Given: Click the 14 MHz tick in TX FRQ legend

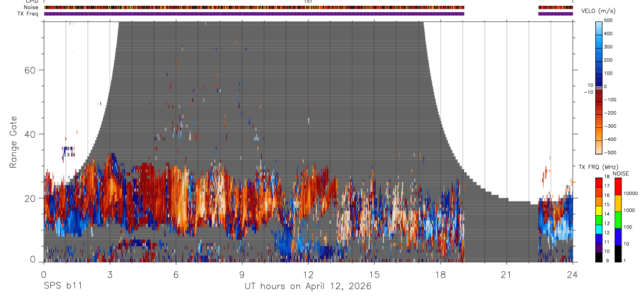Looking at the screenshot, I should (x=607, y=214).
